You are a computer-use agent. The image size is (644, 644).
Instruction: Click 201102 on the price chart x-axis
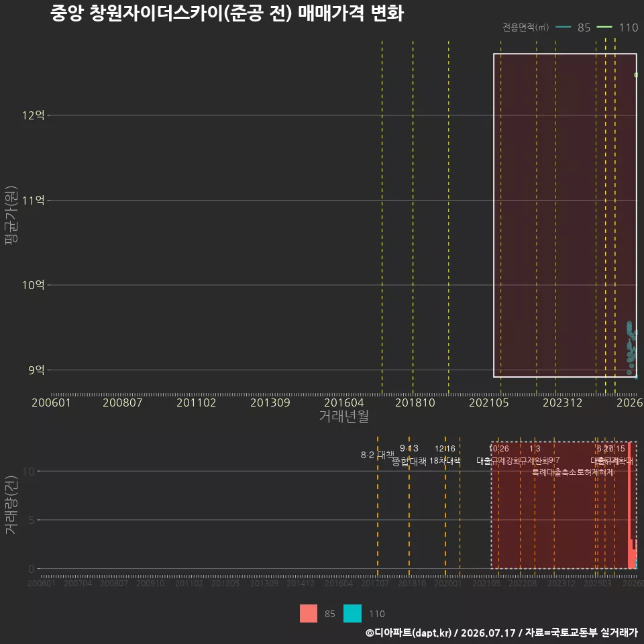[x=197, y=402]
